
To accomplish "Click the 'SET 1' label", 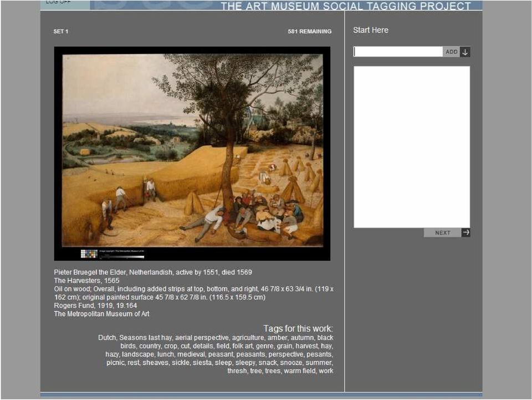I will pyautogui.click(x=61, y=31).
